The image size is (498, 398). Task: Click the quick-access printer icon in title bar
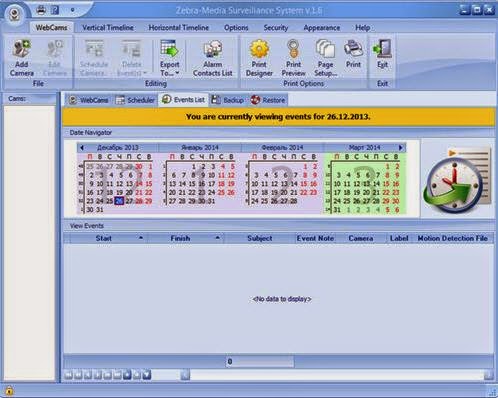click(41, 10)
